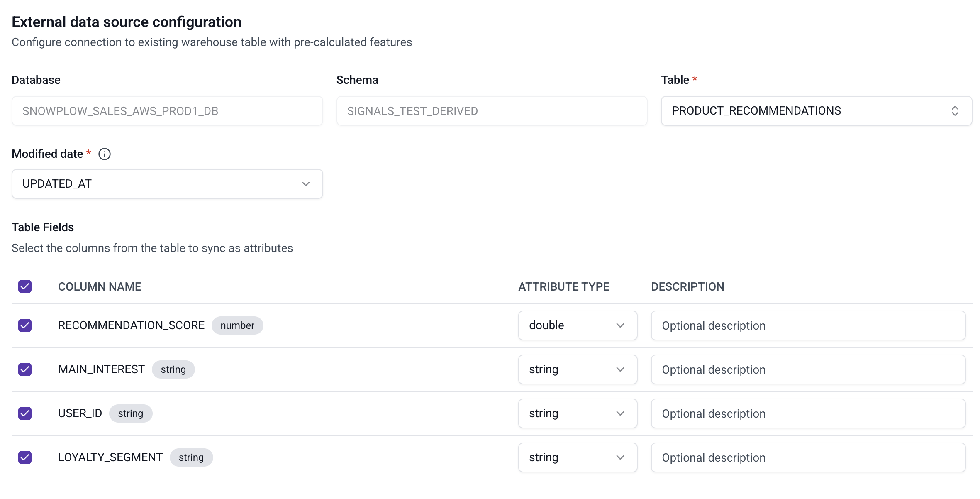Uncheck the LOYALTY_SEGMENT checkbox
Image resolution: width=980 pixels, height=499 pixels.
click(x=25, y=457)
